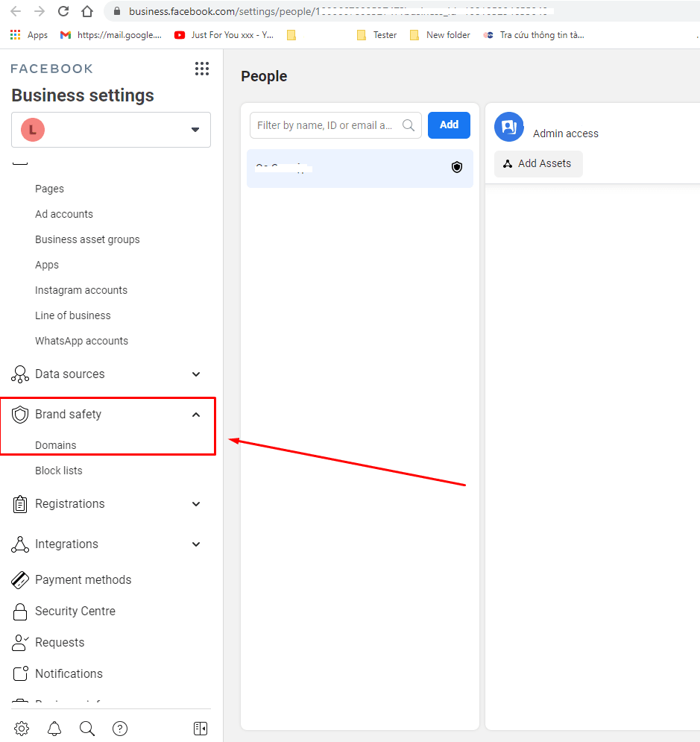Screen dimensions: 700x742
Task: Click the search magnifier in filter box
Action: [x=409, y=125]
